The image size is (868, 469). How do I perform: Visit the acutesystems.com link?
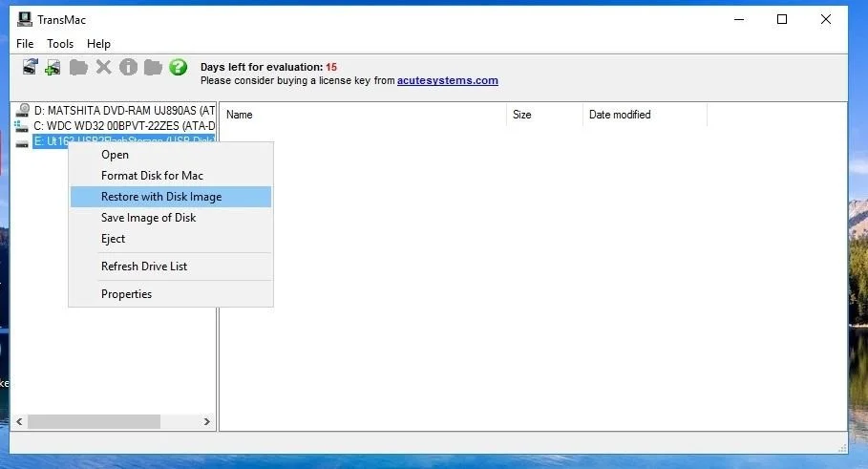[447, 81]
